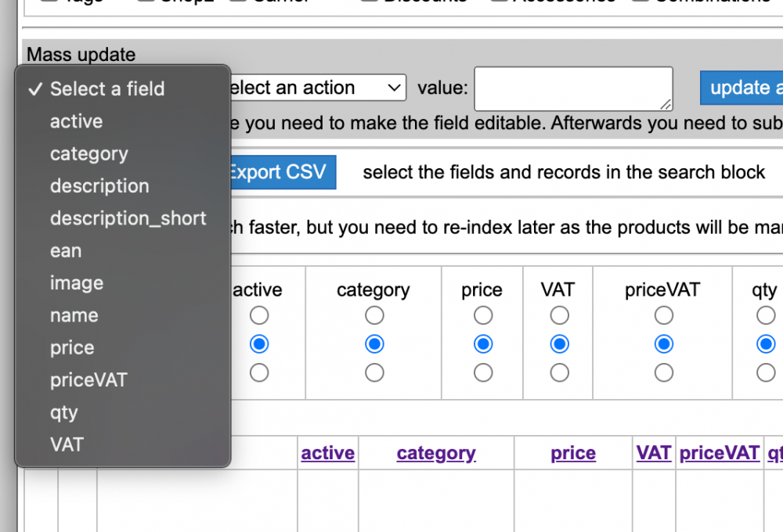
Task: Select 'description_short' from the dropdown menu
Action: (x=128, y=218)
